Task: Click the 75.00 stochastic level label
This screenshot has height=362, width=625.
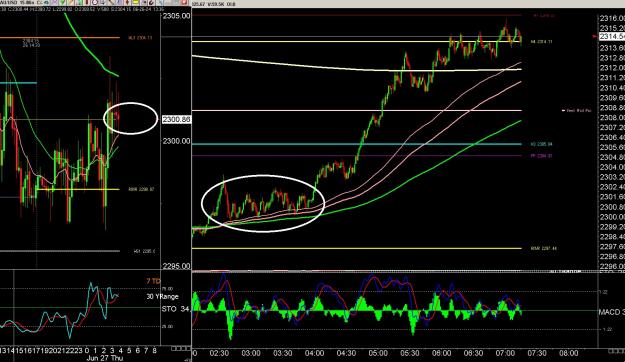Action: pyautogui.click(x=168, y=289)
